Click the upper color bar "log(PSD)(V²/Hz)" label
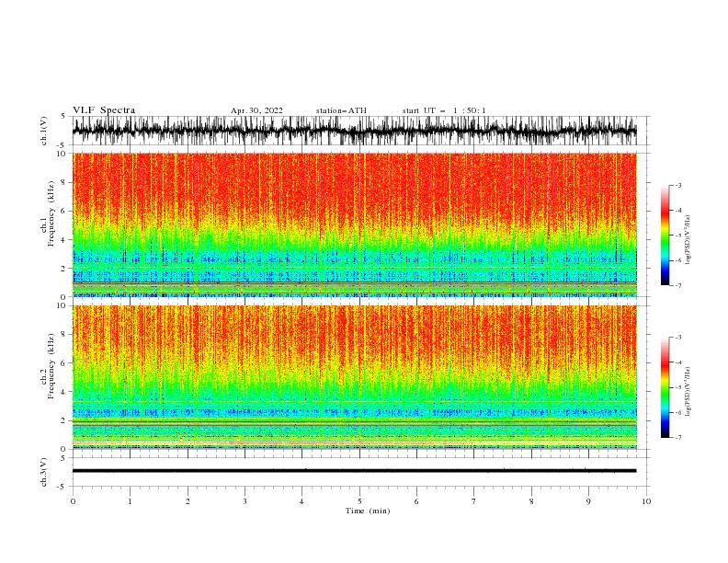This screenshot has height=563, width=728. [688, 240]
